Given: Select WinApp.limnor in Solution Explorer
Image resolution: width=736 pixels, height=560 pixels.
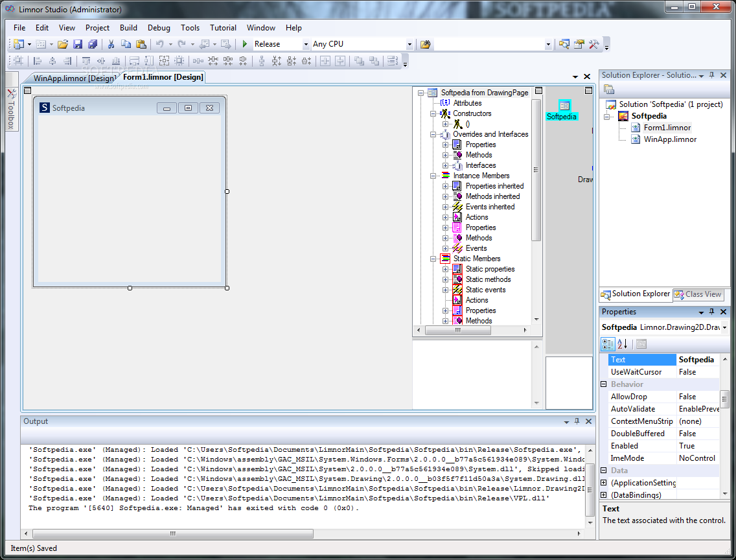Looking at the screenshot, I should click(x=670, y=139).
